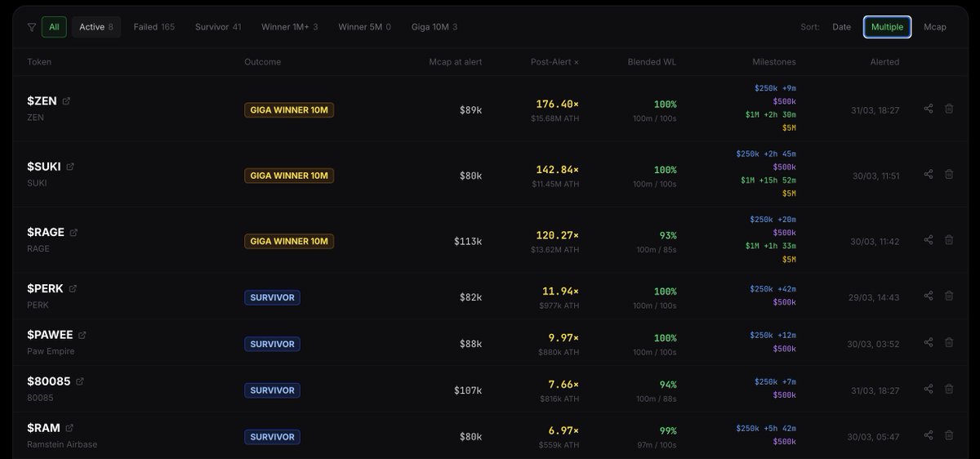Click the Blended WL column header
This screenshot has height=459, width=980.
652,62
